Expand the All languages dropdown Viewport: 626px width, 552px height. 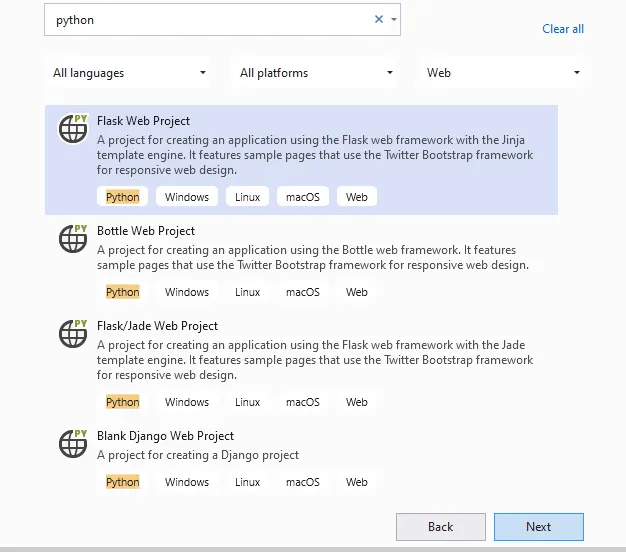pos(127,73)
